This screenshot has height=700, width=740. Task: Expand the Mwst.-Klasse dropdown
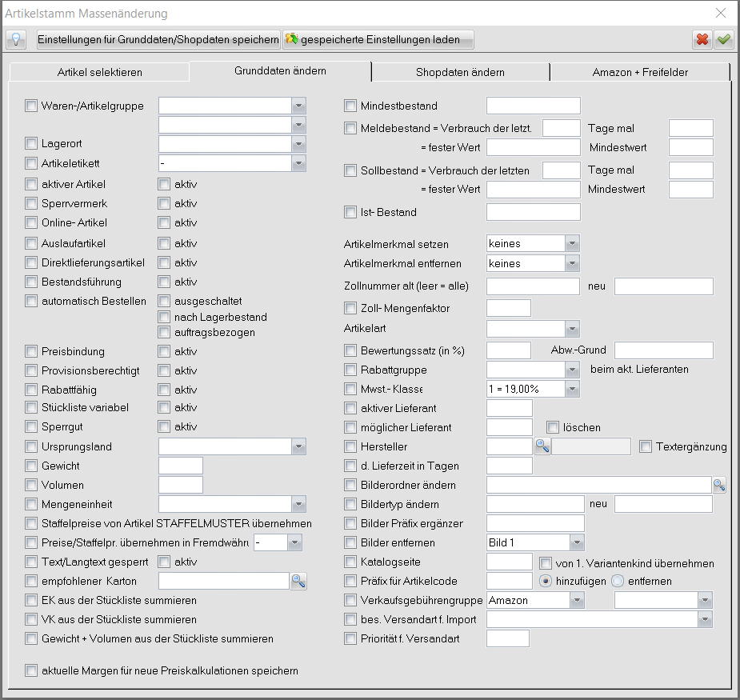pos(573,389)
